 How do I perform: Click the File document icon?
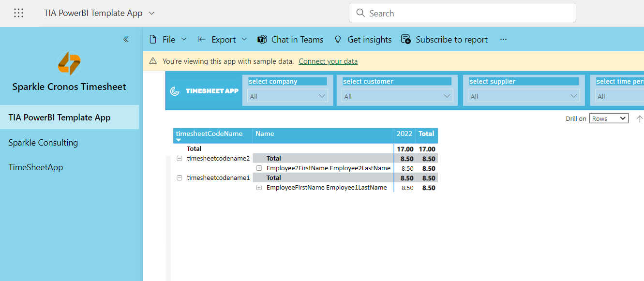tap(153, 39)
